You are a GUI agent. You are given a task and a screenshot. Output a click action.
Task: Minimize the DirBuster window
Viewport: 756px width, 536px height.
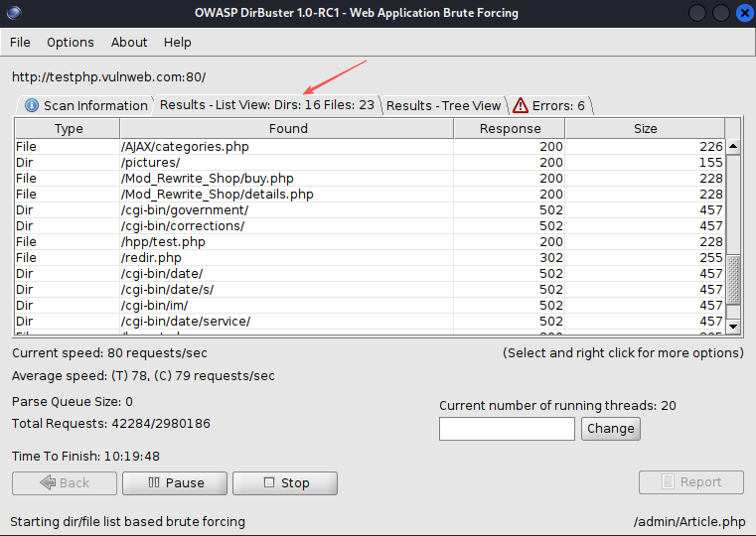click(697, 13)
